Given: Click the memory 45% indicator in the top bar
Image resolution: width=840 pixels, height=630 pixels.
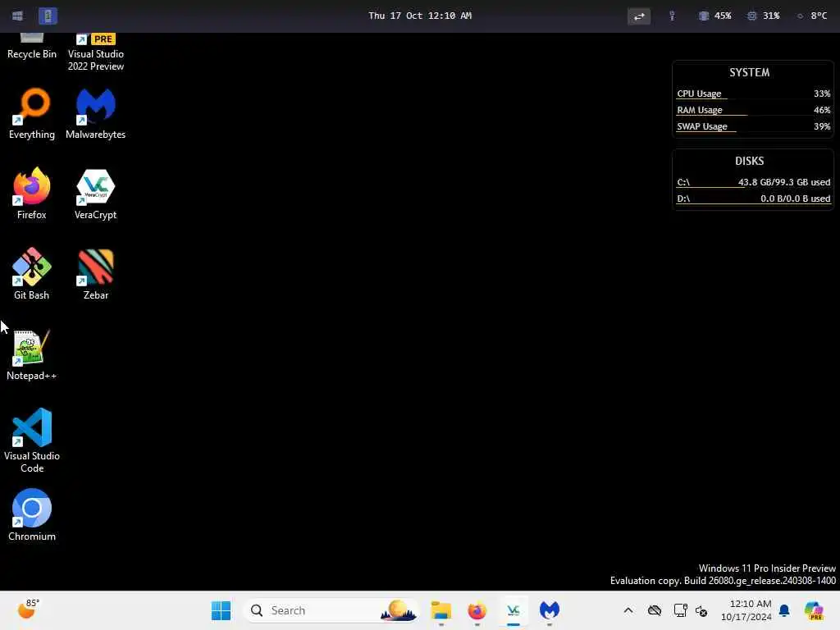Looking at the screenshot, I should pyautogui.click(x=715, y=16).
